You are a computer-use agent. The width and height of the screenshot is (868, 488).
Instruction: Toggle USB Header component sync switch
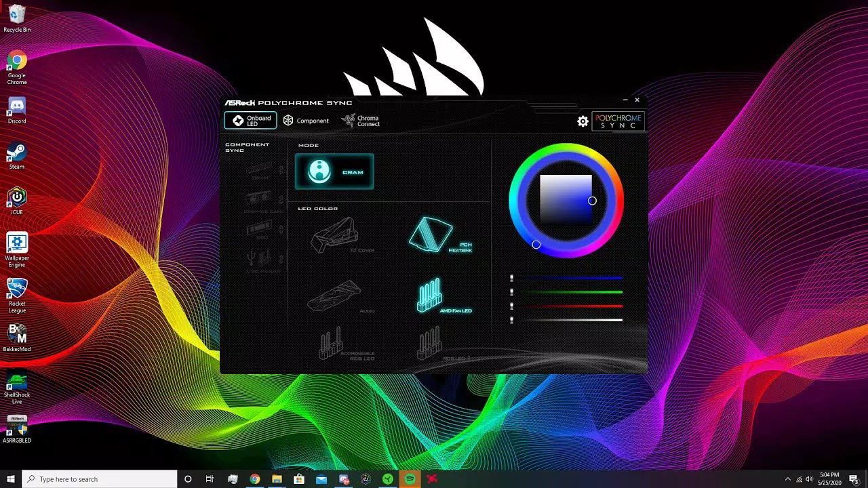pos(281,258)
